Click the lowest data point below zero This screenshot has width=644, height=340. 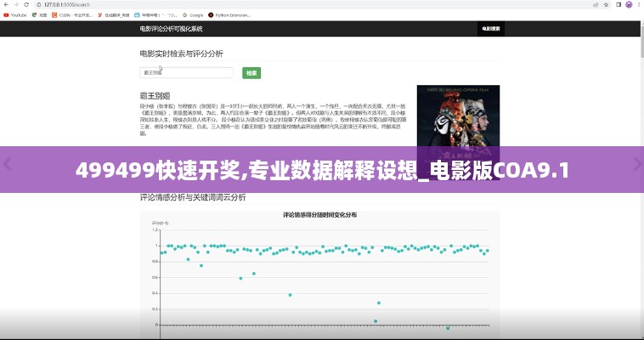(x=448, y=328)
